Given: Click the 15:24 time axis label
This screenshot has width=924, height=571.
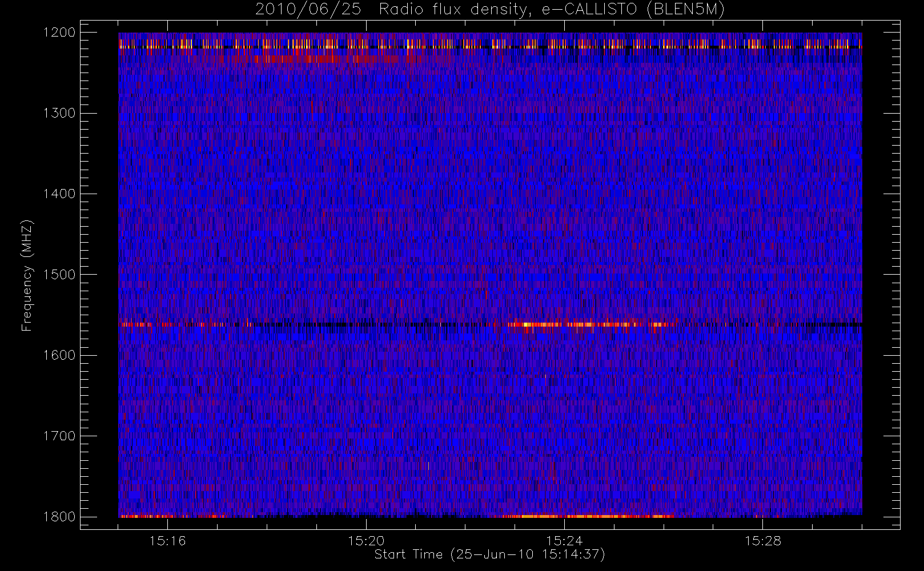Looking at the screenshot, I should [x=564, y=541].
